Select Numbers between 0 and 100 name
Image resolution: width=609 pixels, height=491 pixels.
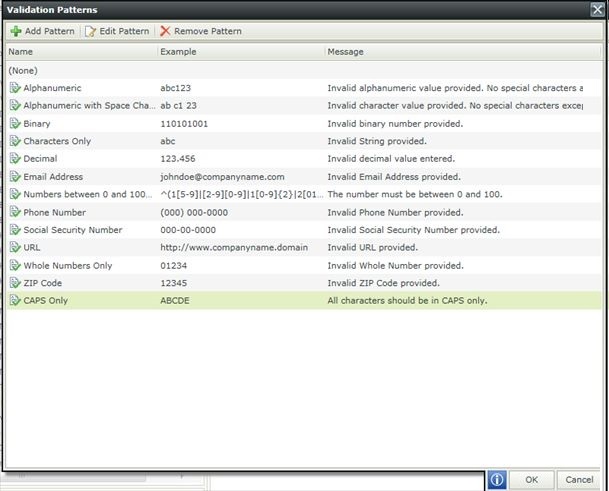88,194
